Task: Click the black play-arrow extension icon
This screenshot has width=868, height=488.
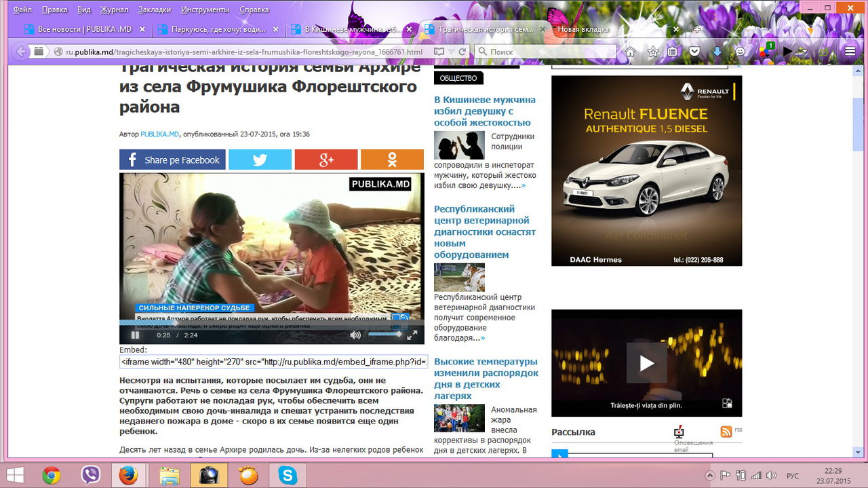Action: pos(787,51)
